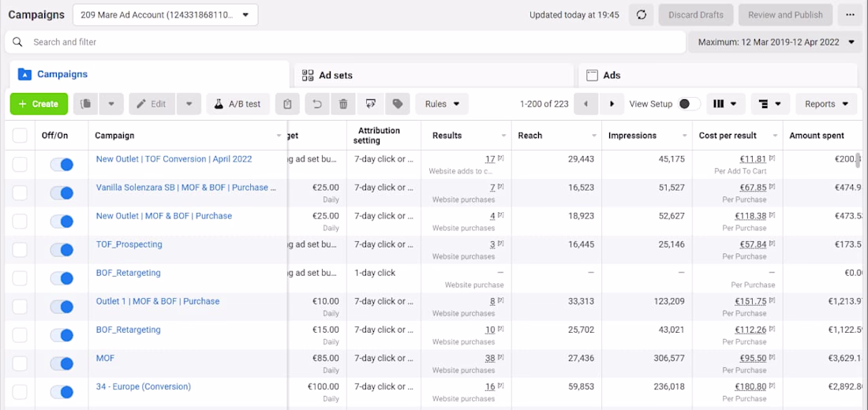
Task: Click the info icon beside 38 results
Action: pos(499,358)
